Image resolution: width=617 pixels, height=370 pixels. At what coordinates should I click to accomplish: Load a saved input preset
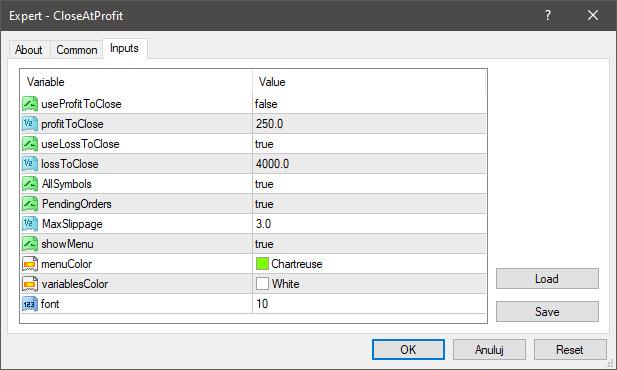click(x=547, y=279)
